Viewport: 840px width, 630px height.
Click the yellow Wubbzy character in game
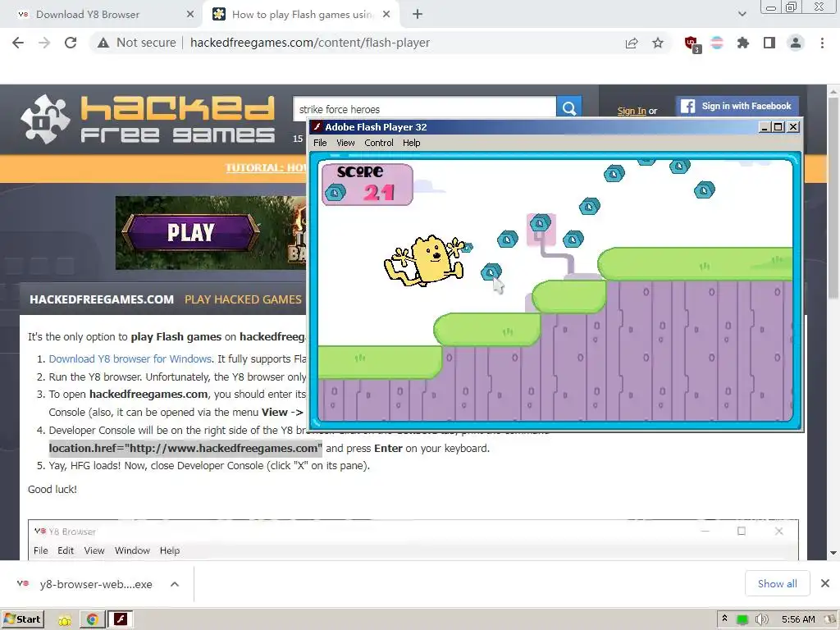tap(426, 260)
